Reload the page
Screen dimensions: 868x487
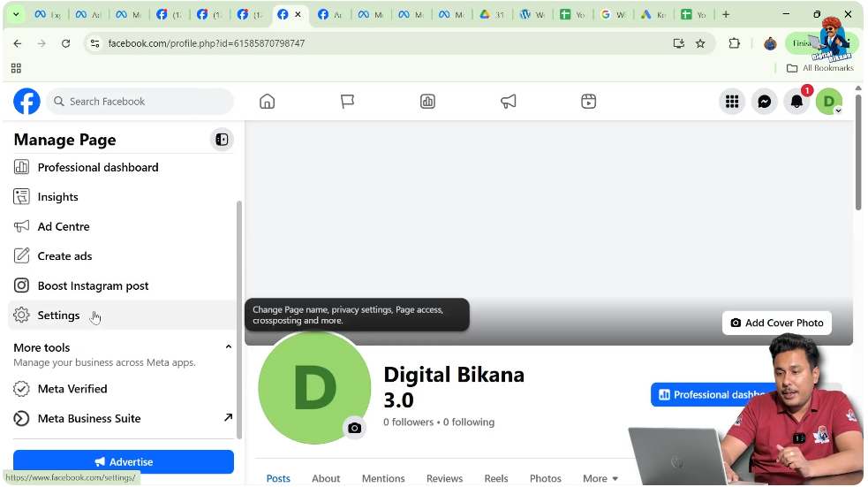(66, 43)
